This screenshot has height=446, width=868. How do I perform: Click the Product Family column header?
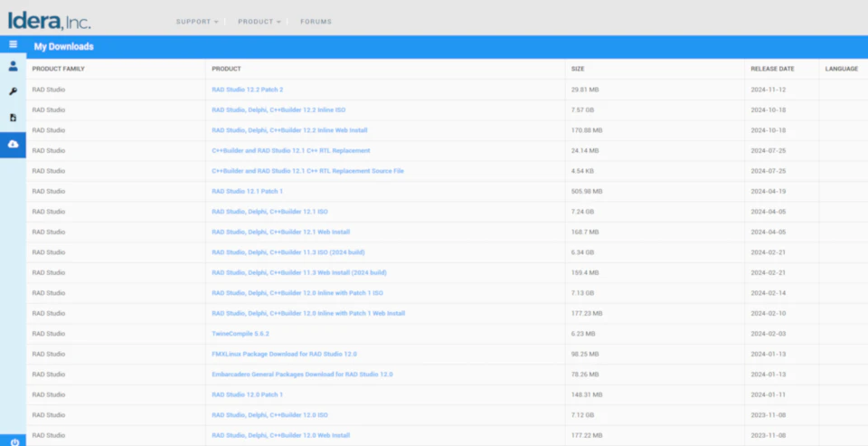(x=58, y=69)
